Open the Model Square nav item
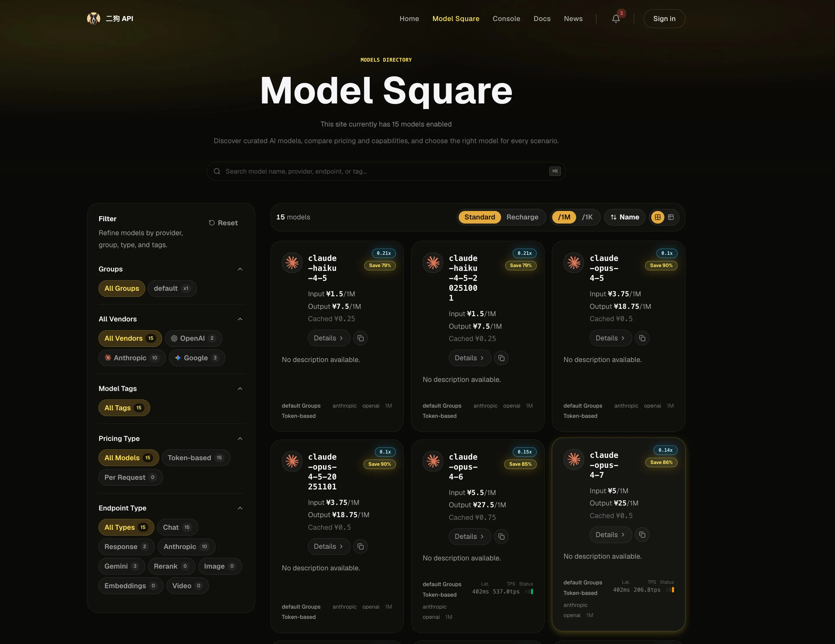 coord(456,18)
